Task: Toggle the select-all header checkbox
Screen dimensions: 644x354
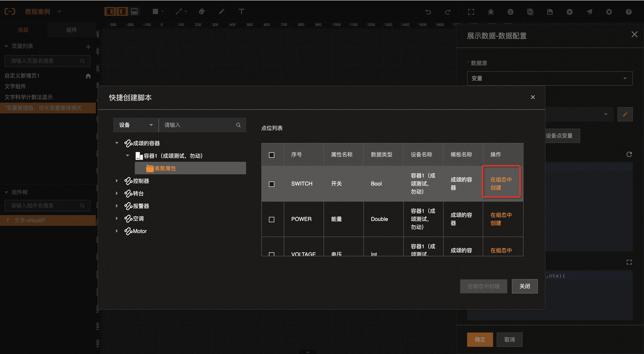Action: click(x=271, y=155)
